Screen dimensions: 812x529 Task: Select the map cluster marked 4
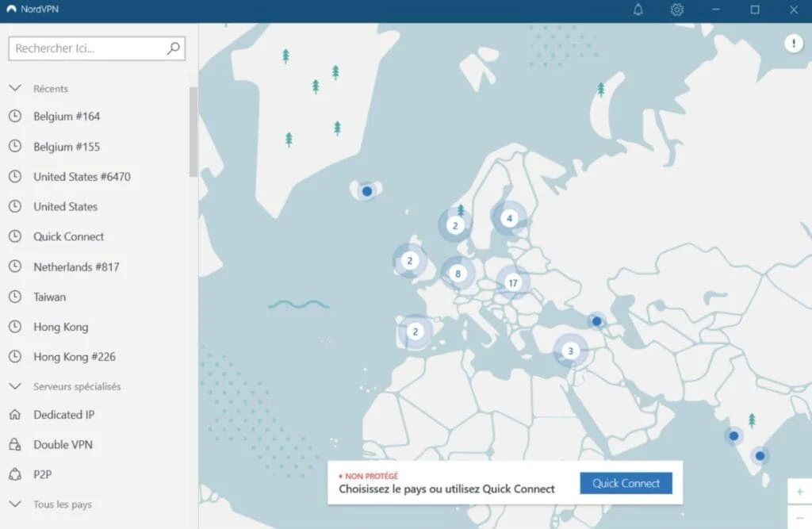click(510, 218)
